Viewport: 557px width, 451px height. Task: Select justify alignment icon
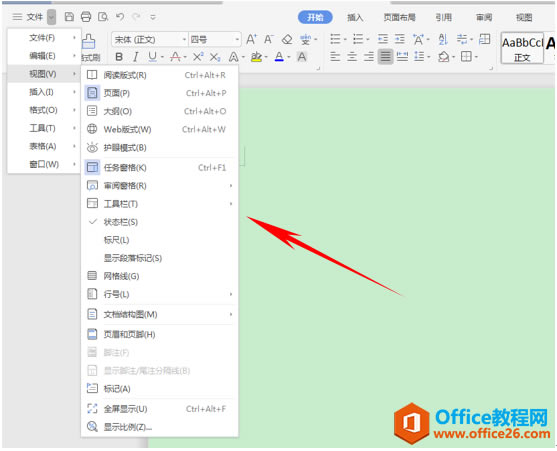point(385,56)
